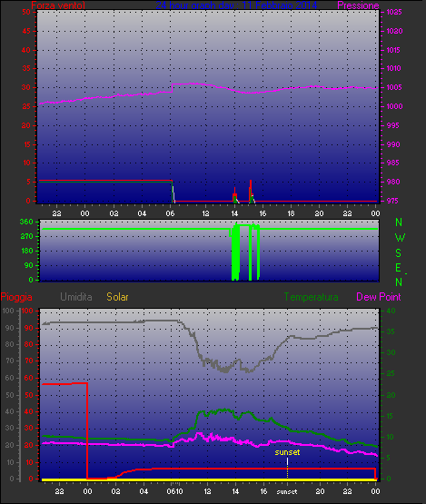Click the Umidita legend label
The height and width of the screenshot is (504, 426).
[x=76, y=297]
